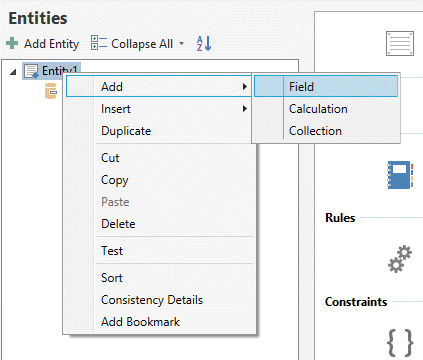Choose Add Bookmark in context menu
This screenshot has width=423, height=360.
tap(140, 322)
